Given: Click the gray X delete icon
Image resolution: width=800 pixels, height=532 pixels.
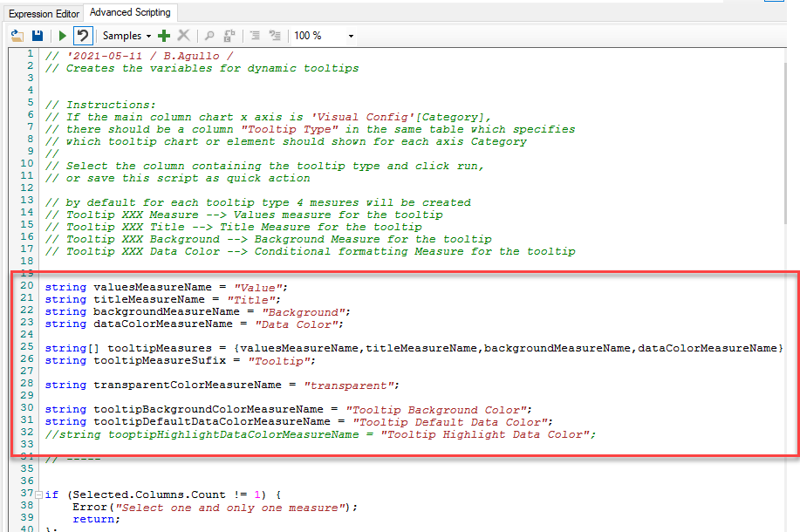Looking at the screenshot, I should [x=183, y=36].
